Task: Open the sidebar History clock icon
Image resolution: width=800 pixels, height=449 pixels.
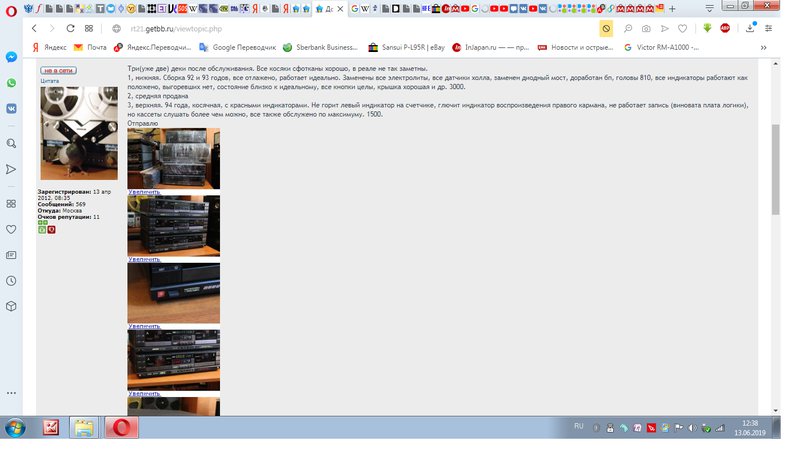Action: 11,280
